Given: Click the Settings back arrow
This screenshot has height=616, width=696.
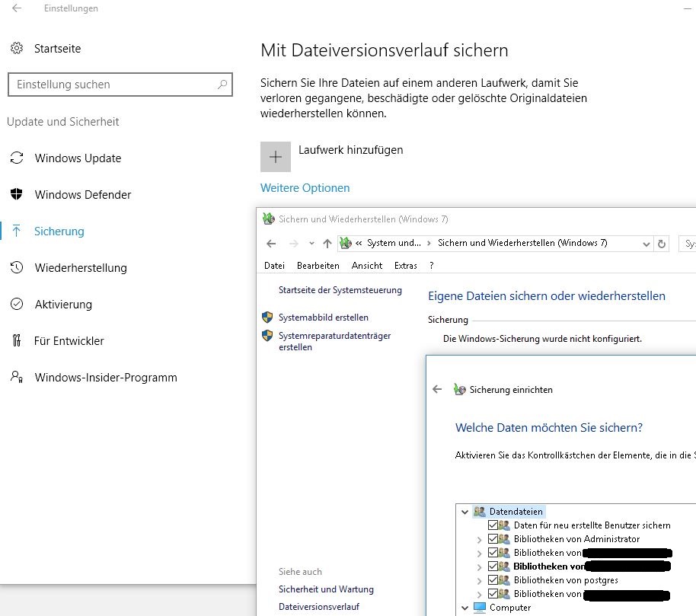Looking at the screenshot, I should coord(17,8).
